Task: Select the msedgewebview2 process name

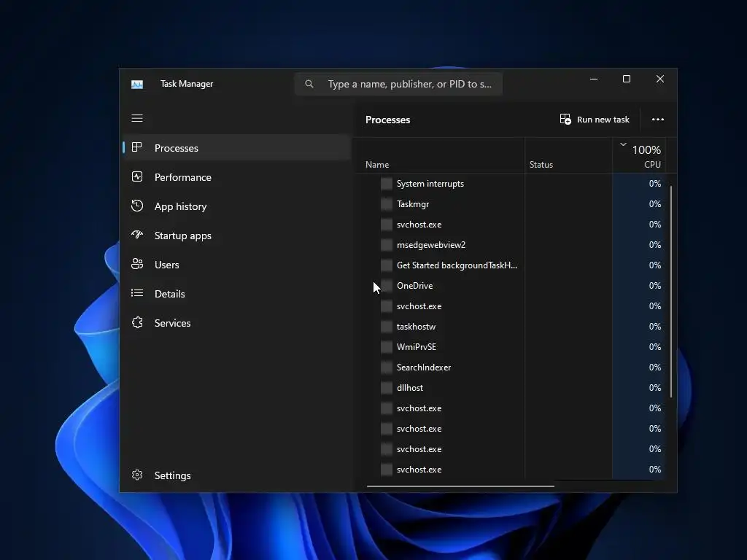Action: [x=430, y=245]
